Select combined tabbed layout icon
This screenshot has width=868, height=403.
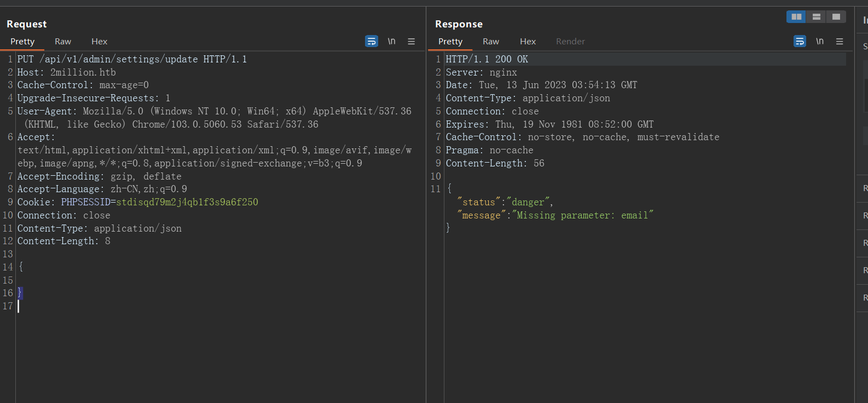[x=836, y=17]
